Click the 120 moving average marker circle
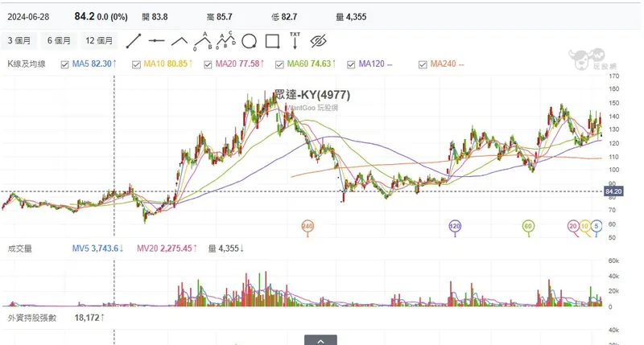 [x=455, y=227]
